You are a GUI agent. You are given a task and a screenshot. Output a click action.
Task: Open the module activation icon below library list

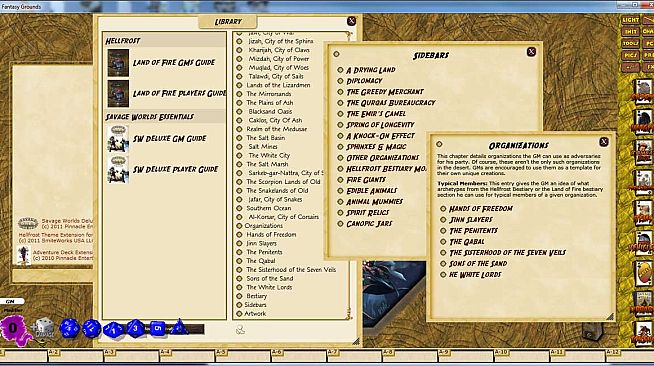[x=240, y=330]
